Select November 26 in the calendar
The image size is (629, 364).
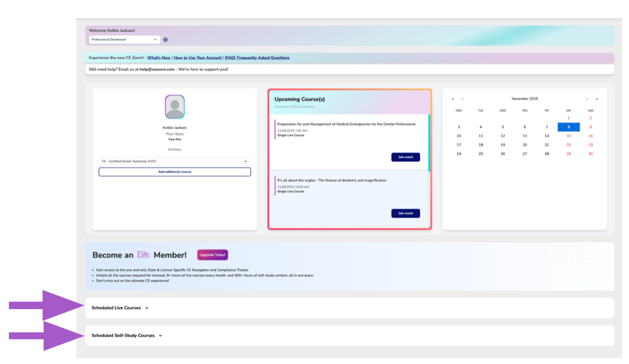click(503, 153)
